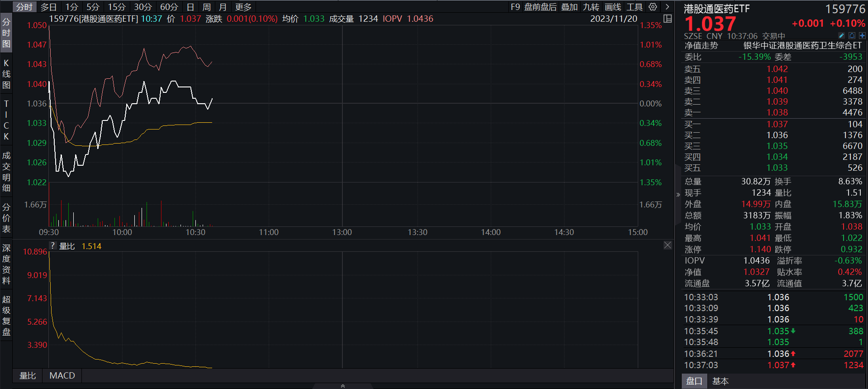Set price alert with bell icon

coord(852,35)
